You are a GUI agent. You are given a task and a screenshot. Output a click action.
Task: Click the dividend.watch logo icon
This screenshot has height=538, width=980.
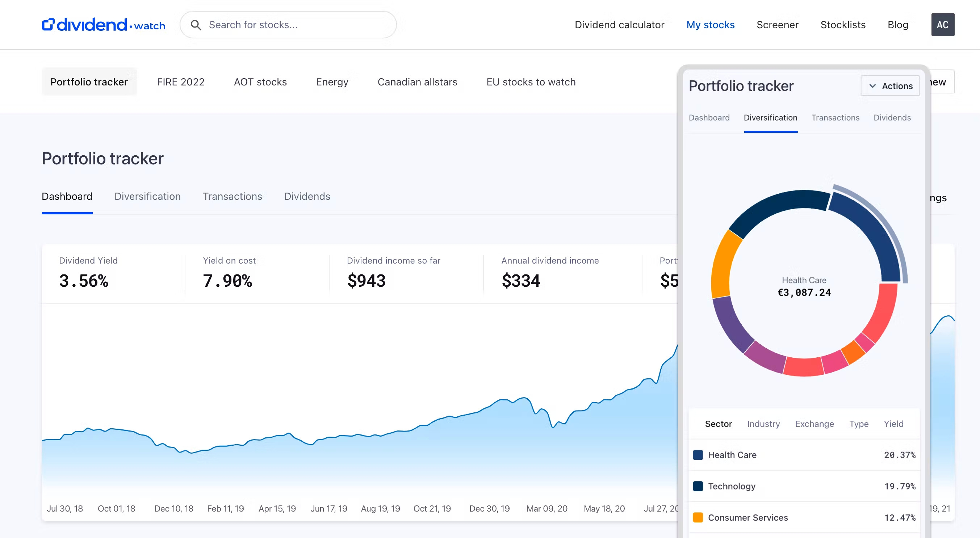point(48,24)
